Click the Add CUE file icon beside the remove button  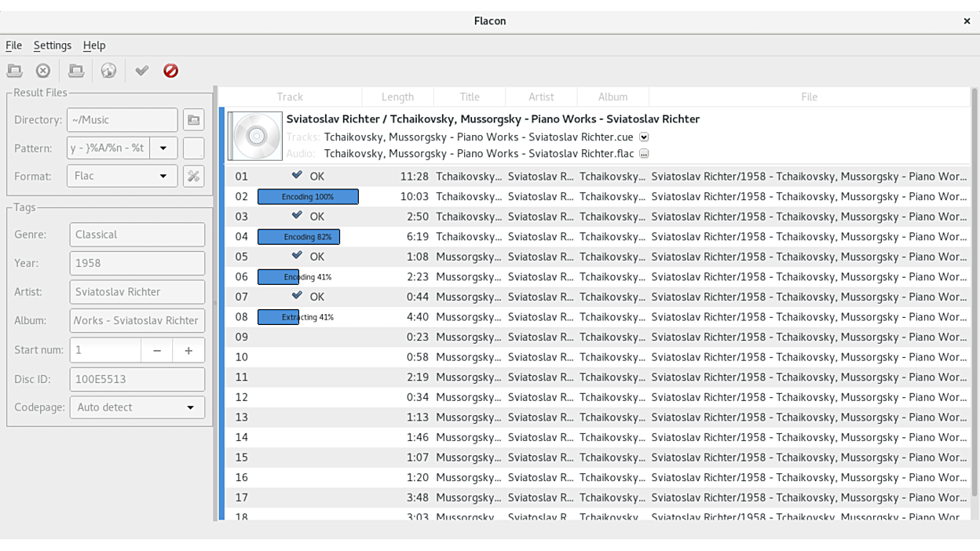pos(15,71)
